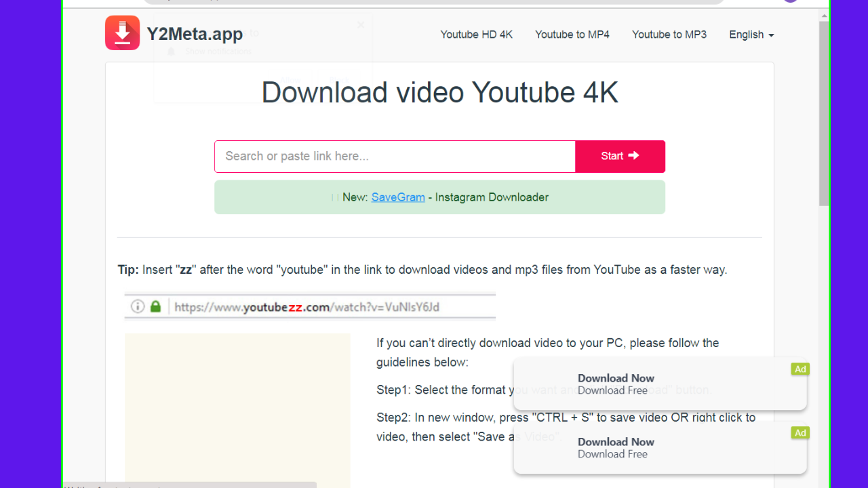Open the Youtube HD 4K menu item
This screenshot has height=488, width=868.
coord(477,35)
